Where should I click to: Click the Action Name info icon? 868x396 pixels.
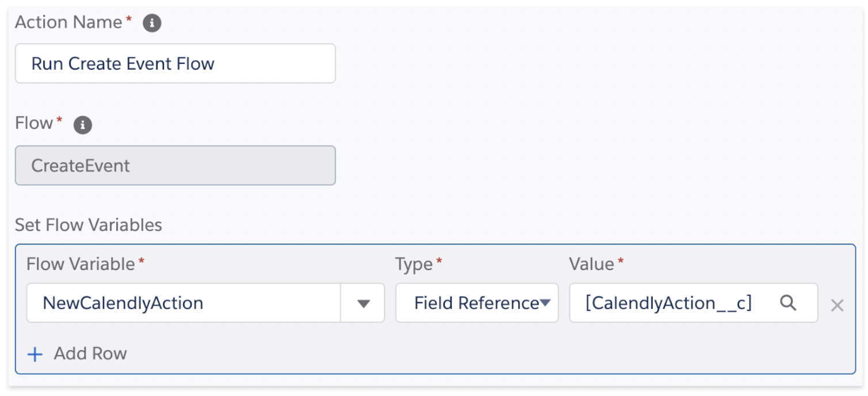(x=151, y=22)
